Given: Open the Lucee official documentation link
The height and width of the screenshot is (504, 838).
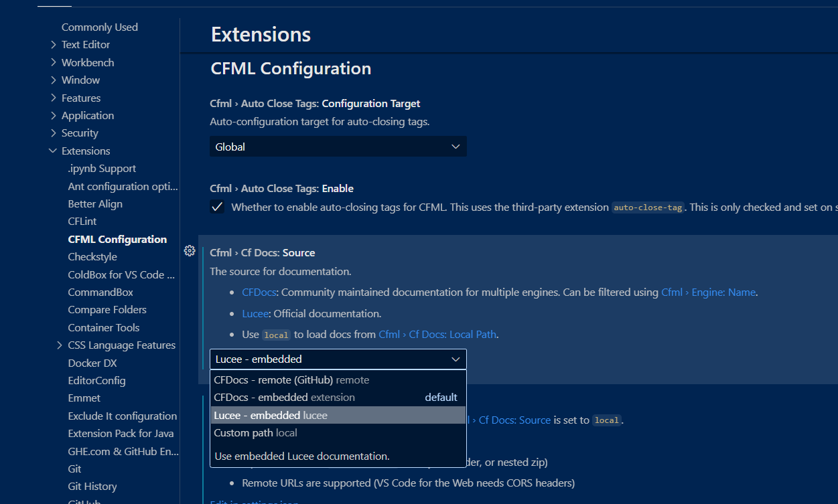Looking at the screenshot, I should pyautogui.click(x=255, y=313).
